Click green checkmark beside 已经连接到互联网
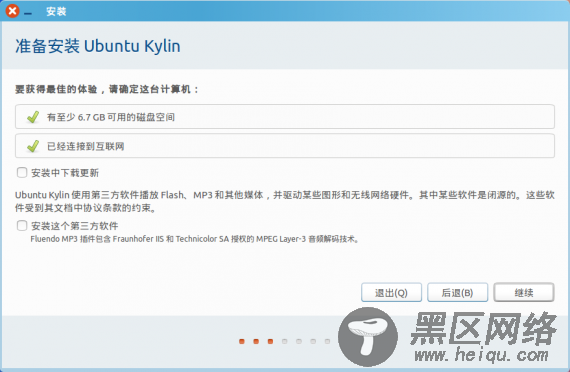 pyautogui.click(x=33, y=146)
